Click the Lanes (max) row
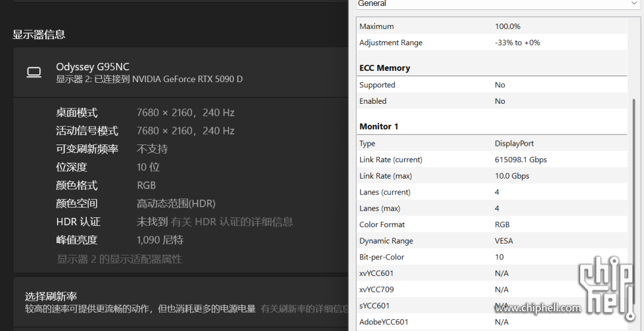This screenshot has height=331, width=644. (x=492, y=208)
